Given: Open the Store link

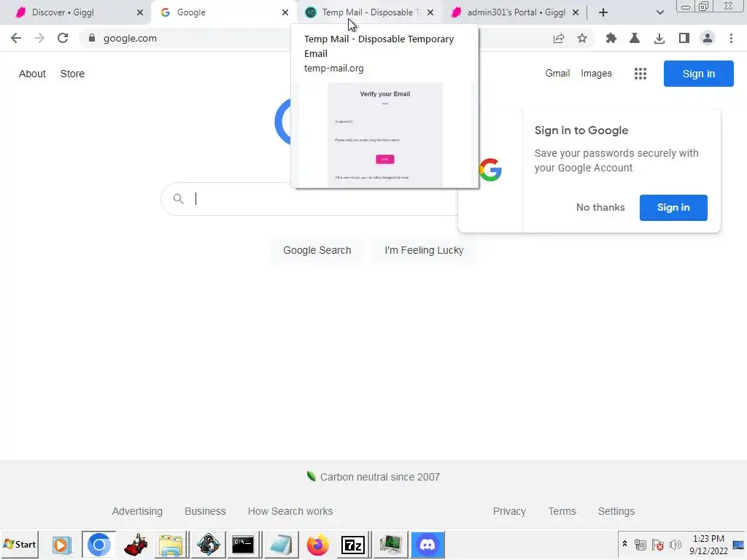Looking at the screenshot, I should [72, 74].
